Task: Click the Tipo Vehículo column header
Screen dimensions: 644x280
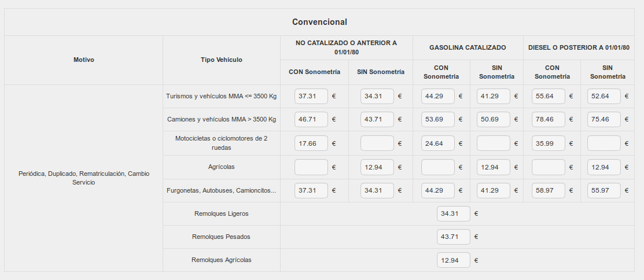Action: pyautogui.click(x=222, y=60)
